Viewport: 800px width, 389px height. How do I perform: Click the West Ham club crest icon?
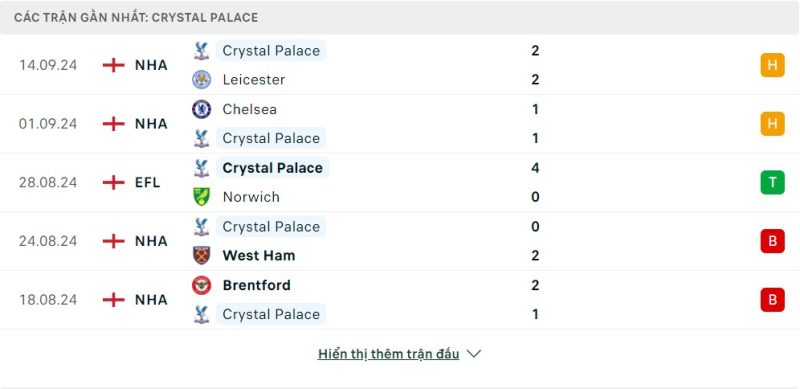pos(202,255)
